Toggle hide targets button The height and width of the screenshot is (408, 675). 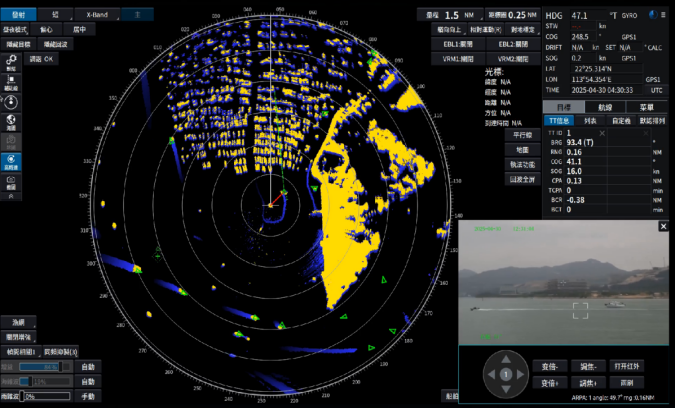click(x=19, y=44)
